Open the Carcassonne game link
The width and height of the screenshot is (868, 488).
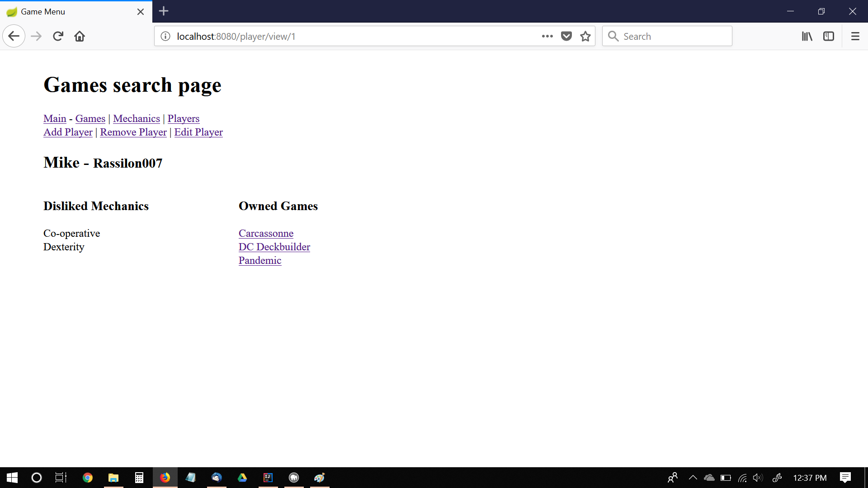[x=266, y=233]
